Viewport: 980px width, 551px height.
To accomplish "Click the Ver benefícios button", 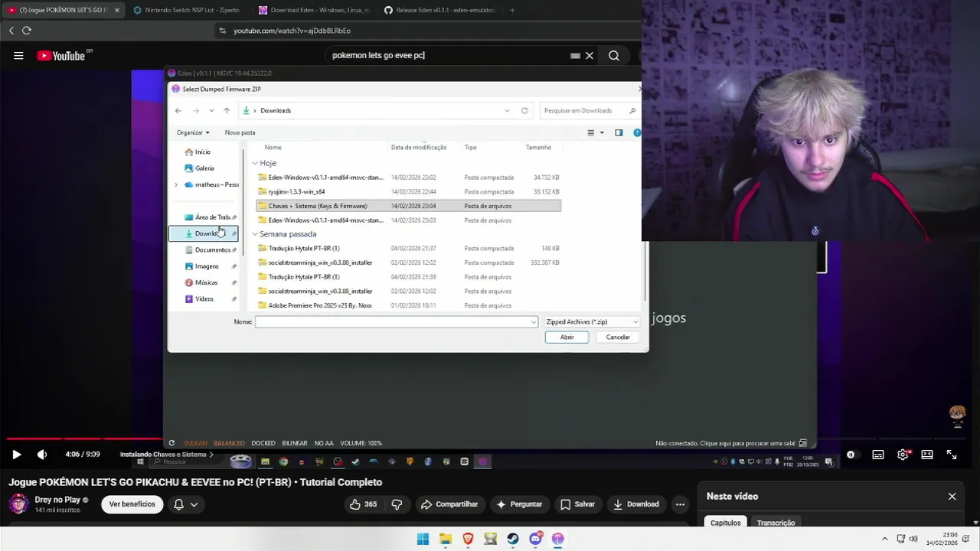I will pyautogui.click(x=132, y=504).
